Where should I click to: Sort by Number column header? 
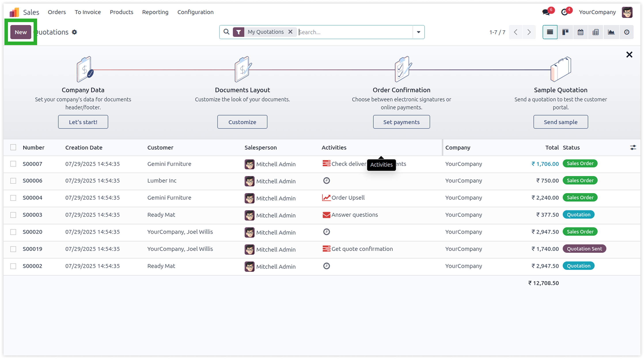coord(34,148)
